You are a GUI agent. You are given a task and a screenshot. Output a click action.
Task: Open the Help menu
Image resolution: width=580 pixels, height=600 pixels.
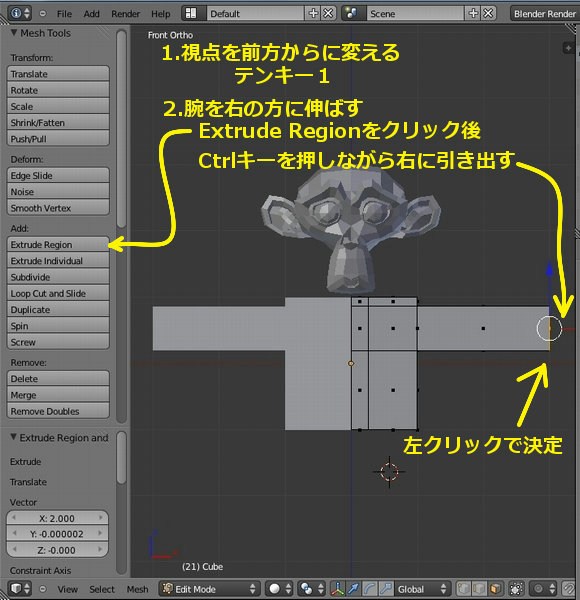[x=160, y=14]
